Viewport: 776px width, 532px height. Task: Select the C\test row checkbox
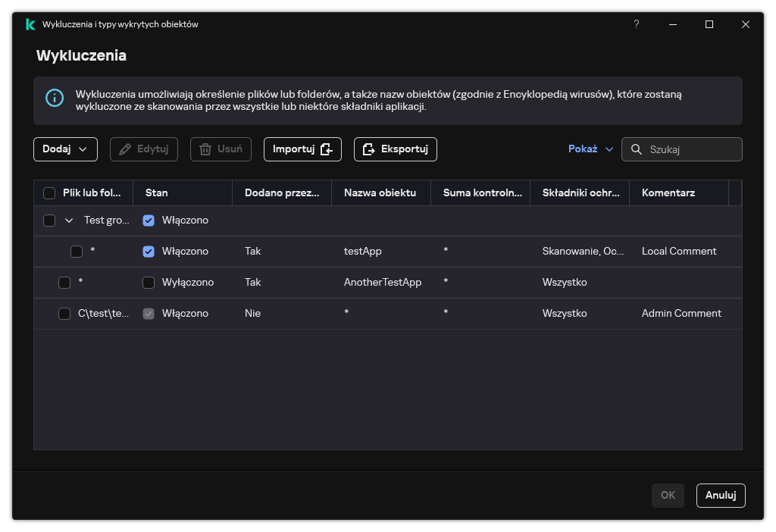coord(64,314)
